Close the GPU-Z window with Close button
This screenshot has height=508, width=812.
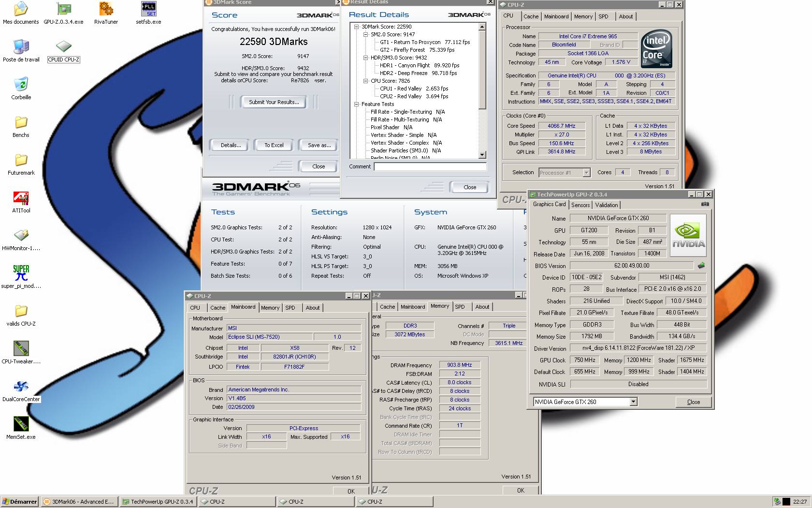coord(693,402)
